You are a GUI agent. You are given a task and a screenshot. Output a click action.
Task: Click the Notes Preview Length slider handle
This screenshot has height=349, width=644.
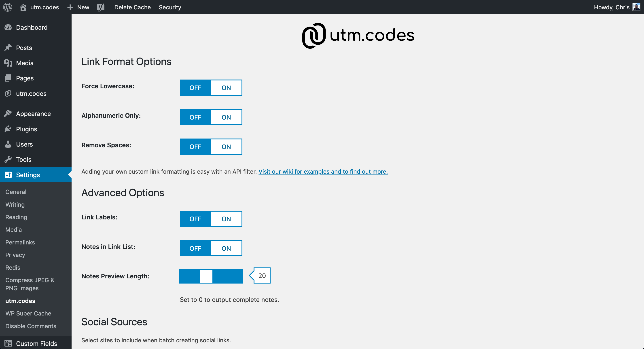click(206, 276)
